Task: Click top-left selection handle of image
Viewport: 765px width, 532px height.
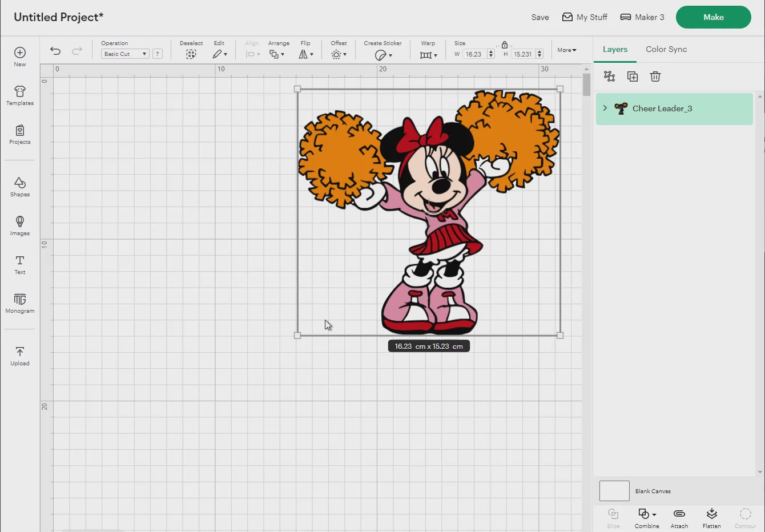Action: click(x=297, y=89)
